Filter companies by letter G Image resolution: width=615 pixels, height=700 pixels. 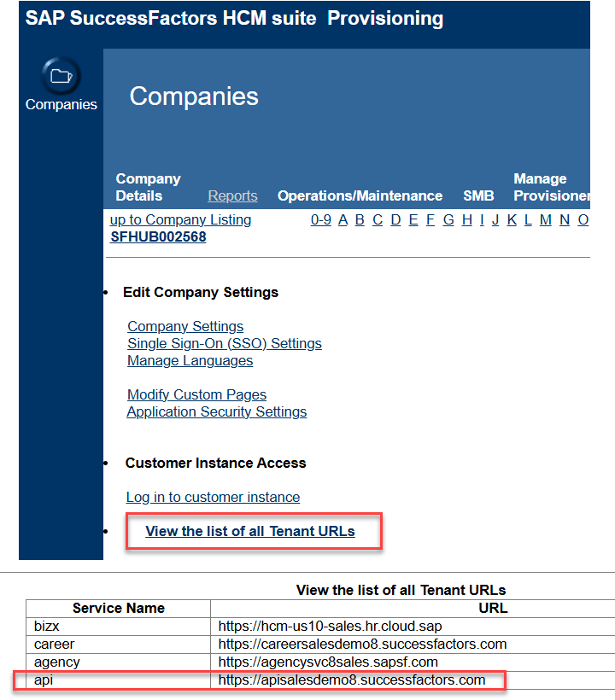point(448,219)
